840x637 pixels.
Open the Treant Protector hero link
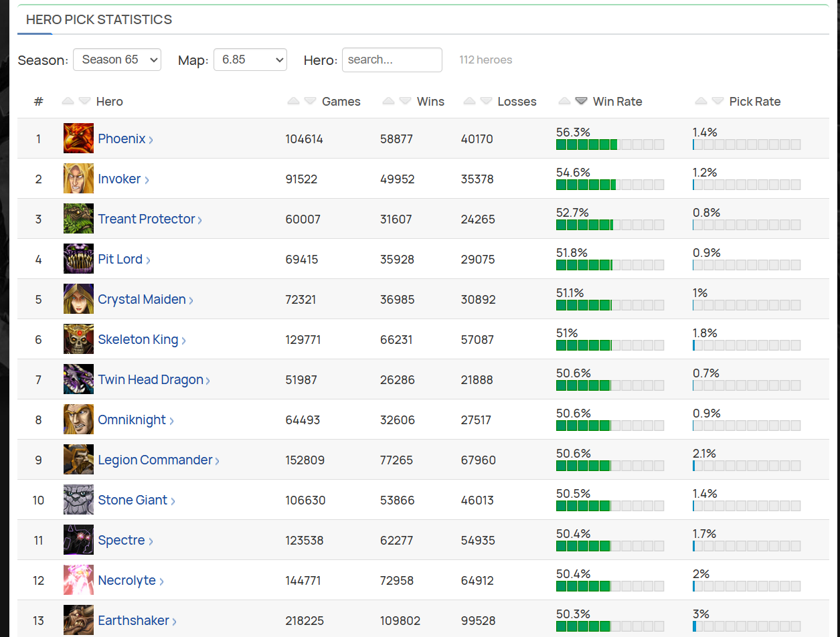click(x=147, y=219)
